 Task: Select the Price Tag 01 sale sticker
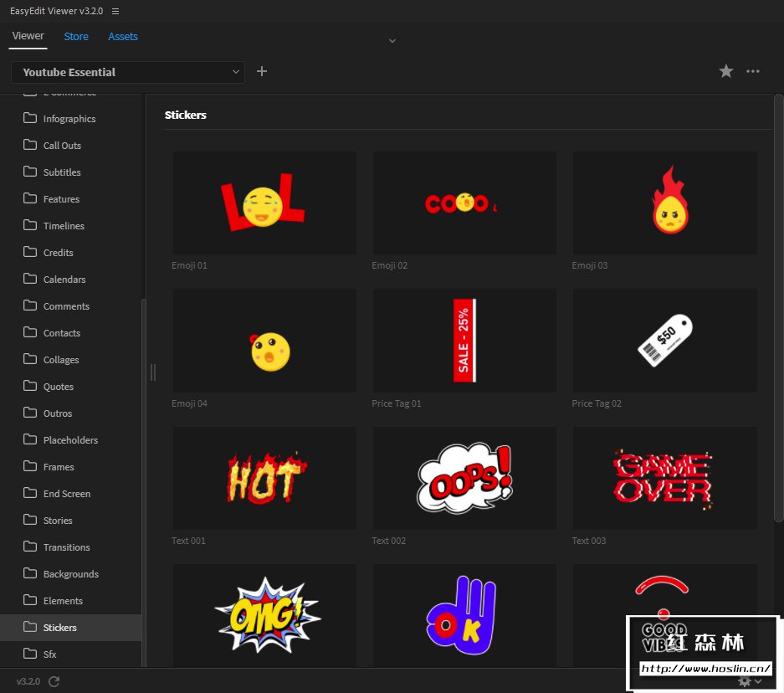[x=464, y=341]
